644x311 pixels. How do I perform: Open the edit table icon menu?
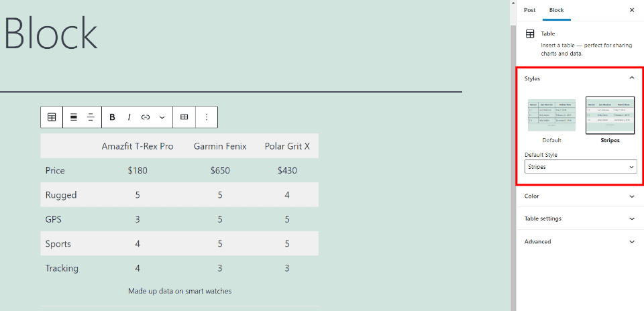coord(184,117)
